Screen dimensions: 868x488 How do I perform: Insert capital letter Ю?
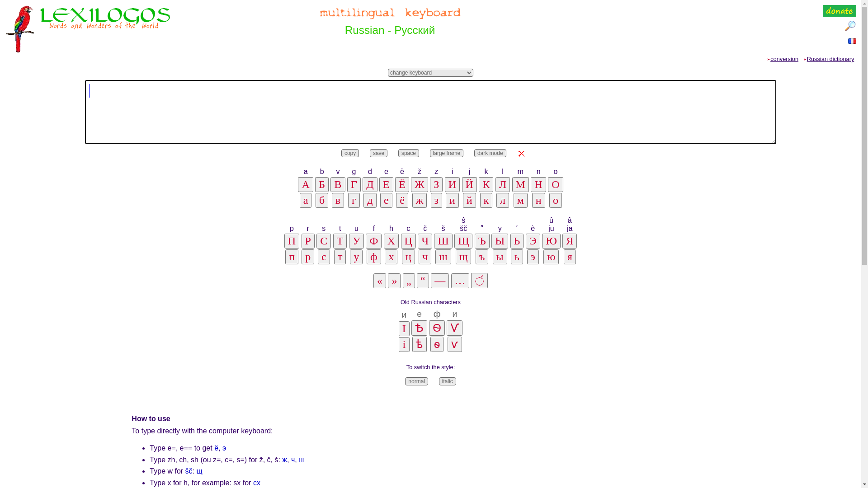click(551, 241)
